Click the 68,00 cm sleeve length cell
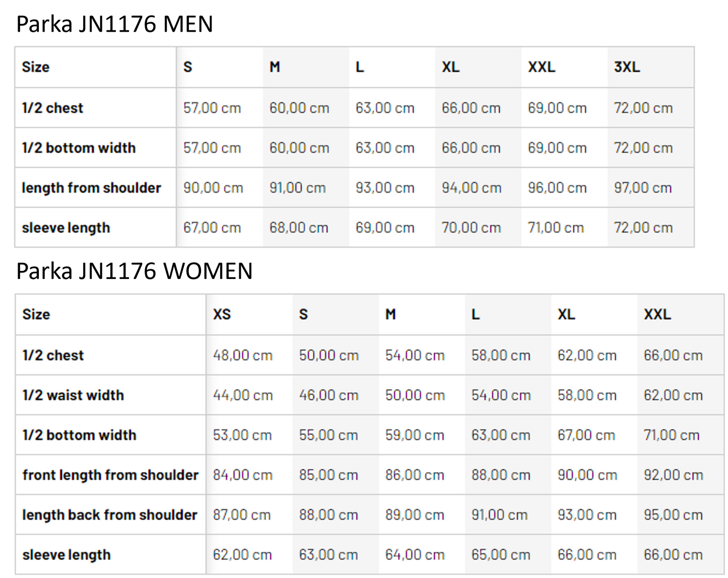 [299, 228]
